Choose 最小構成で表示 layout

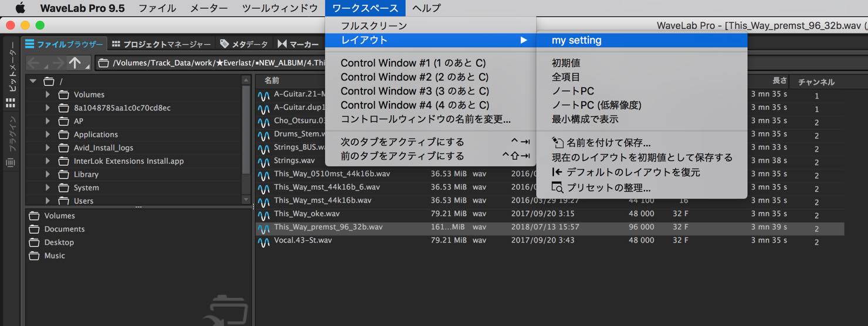tap(642, 119)
